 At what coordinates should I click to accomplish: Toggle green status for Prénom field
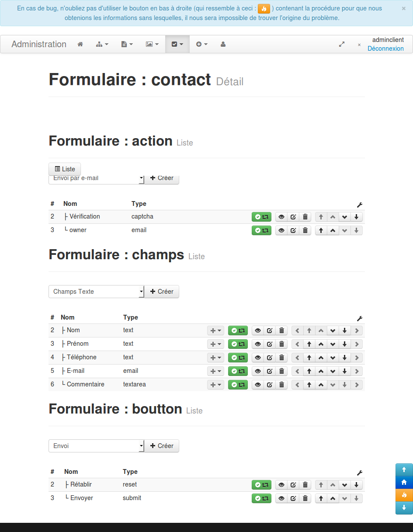pos(238,344)
